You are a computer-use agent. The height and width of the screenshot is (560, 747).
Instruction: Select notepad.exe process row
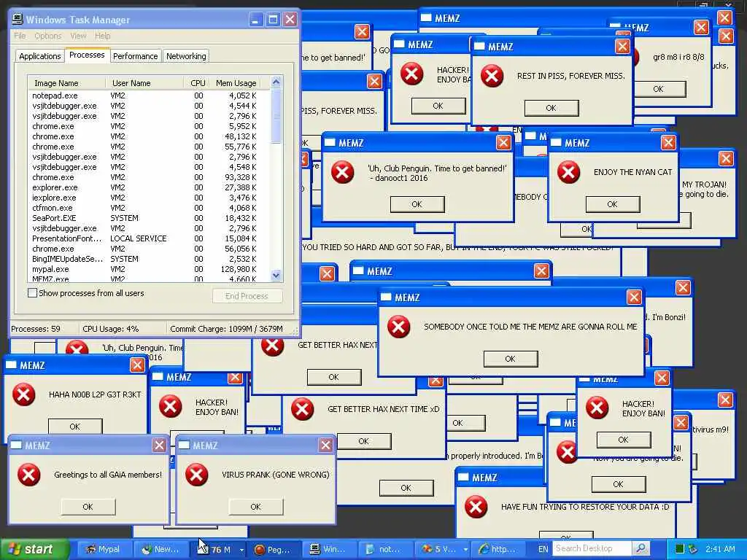(x=149, y=96)
